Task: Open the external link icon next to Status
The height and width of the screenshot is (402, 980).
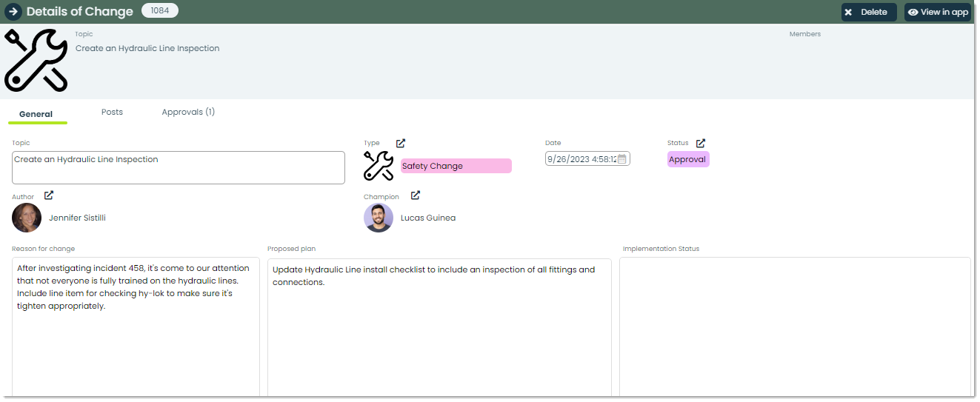Action: click(701, 143)
